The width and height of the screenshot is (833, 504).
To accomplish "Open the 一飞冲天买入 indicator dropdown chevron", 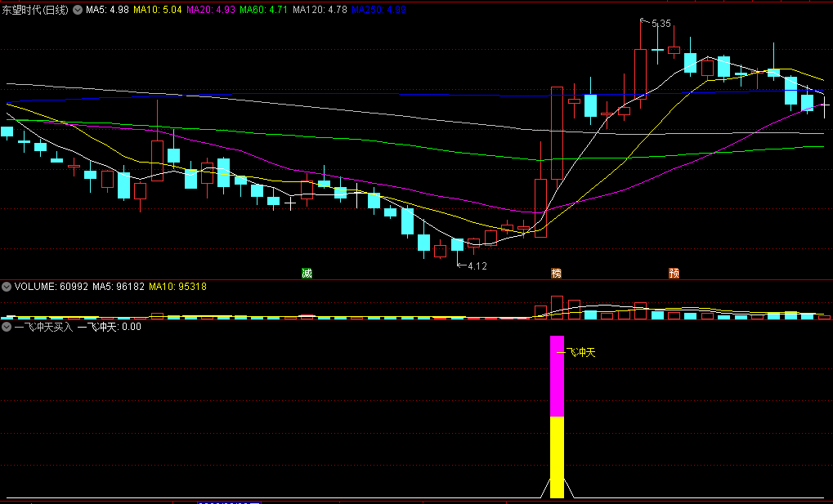I will point(7,327).
